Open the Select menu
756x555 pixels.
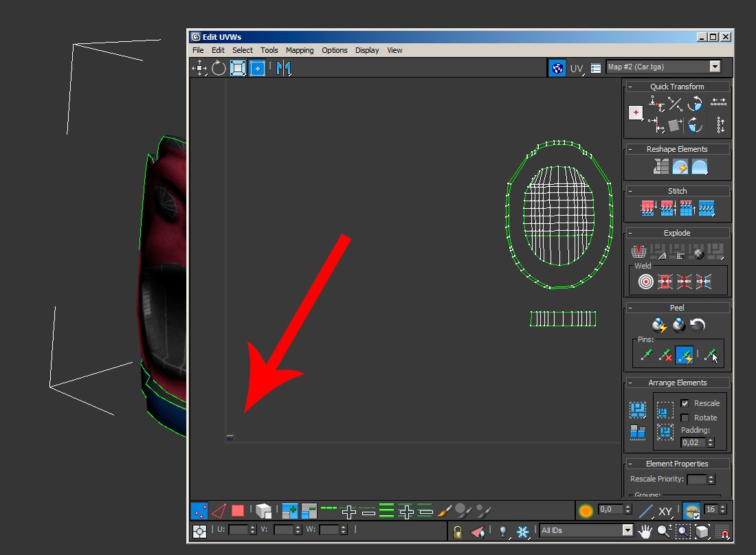[x=242, y=50]
